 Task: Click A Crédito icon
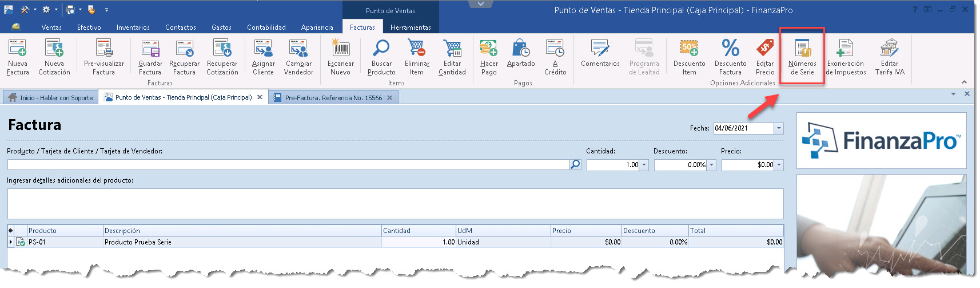pos(555,48)
